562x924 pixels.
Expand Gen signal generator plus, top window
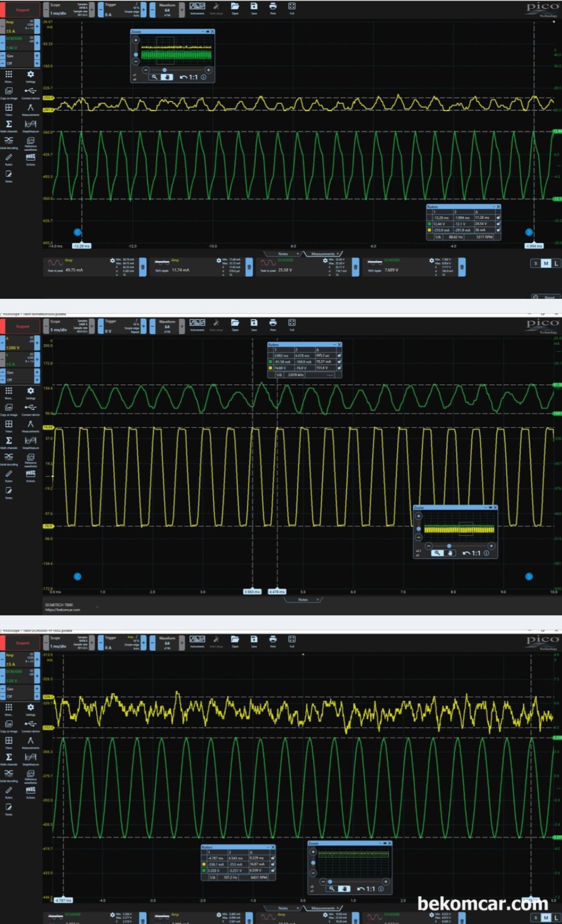coord(37,56)
